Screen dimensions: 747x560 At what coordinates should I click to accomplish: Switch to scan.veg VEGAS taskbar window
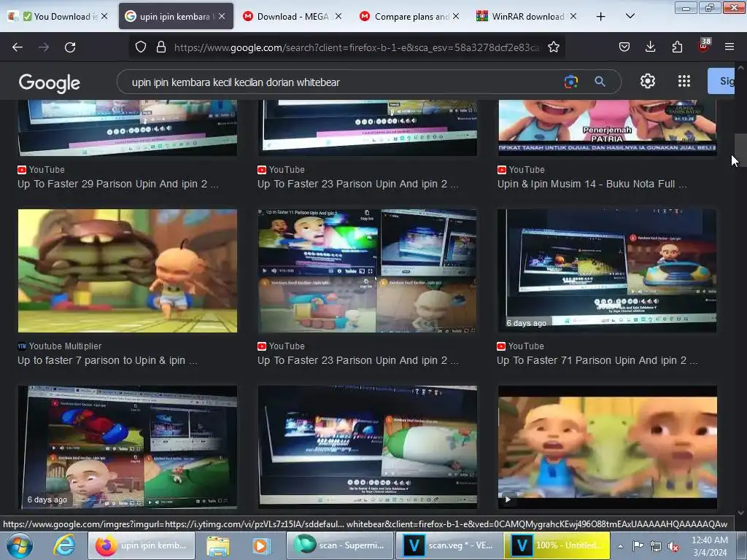click(x=449, y=545)
